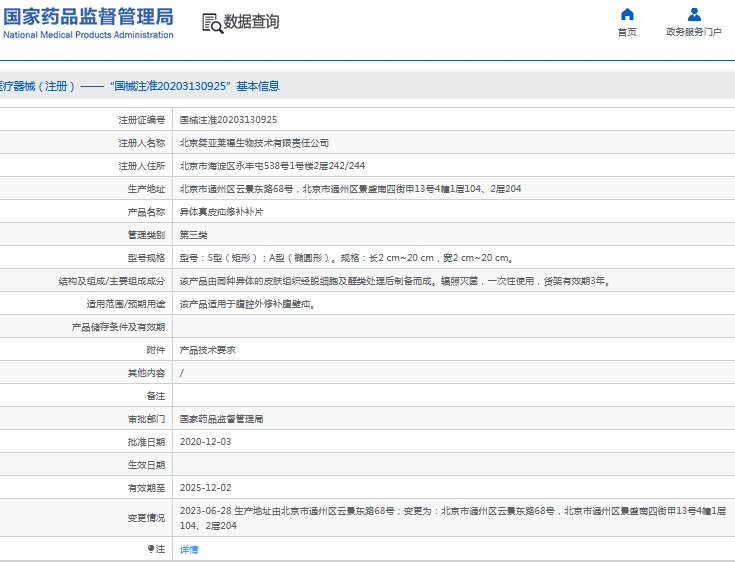Click the 产品储存条件及有效期 label
Image resolution: width=735 pixels, height=562 pixels.
[118, 327]
